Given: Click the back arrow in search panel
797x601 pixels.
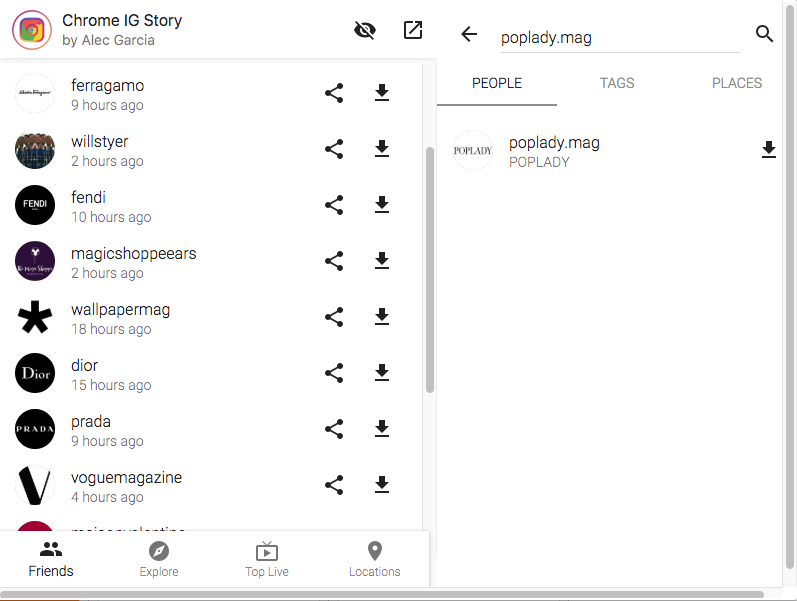Looking at the screenshot, I should (x=469, y=34).
